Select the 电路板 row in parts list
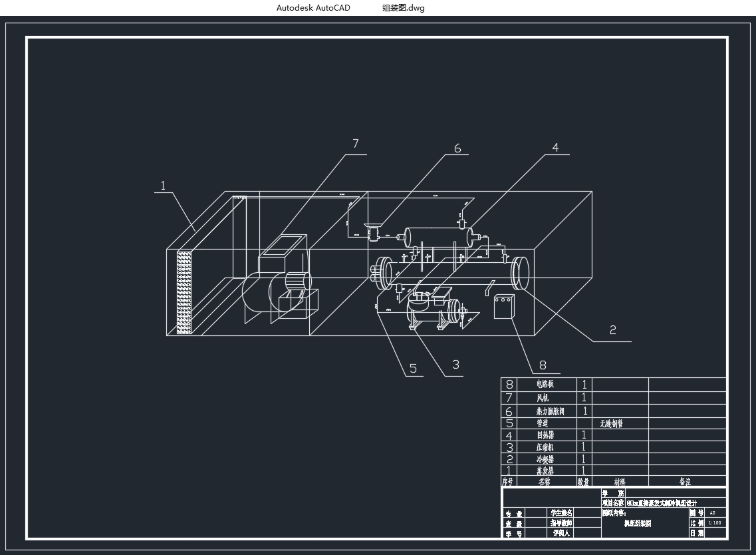Image resolution: width=756 pixels, height=555 pixels. click(x=545, y=385)
